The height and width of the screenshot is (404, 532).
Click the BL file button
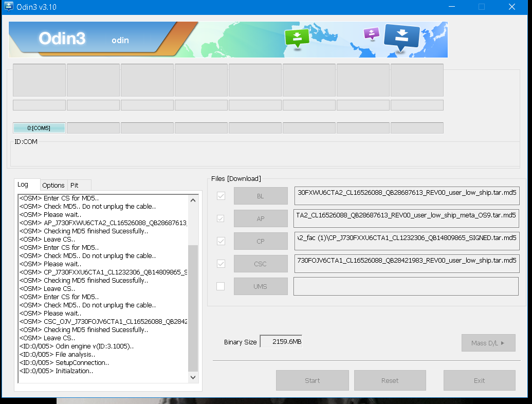click(x=261, y=196)
